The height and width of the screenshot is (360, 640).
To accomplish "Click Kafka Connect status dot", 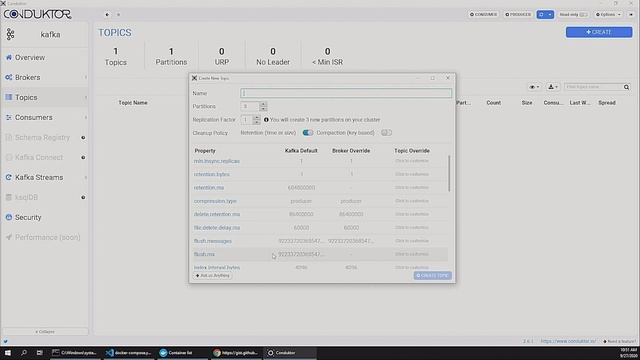I will (x=83, y=158).
